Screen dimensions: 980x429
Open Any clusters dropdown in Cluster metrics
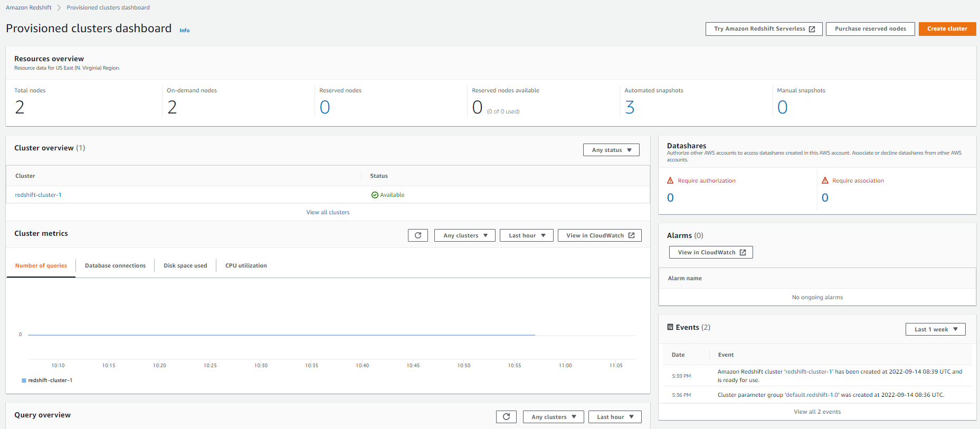coord(465,235)
